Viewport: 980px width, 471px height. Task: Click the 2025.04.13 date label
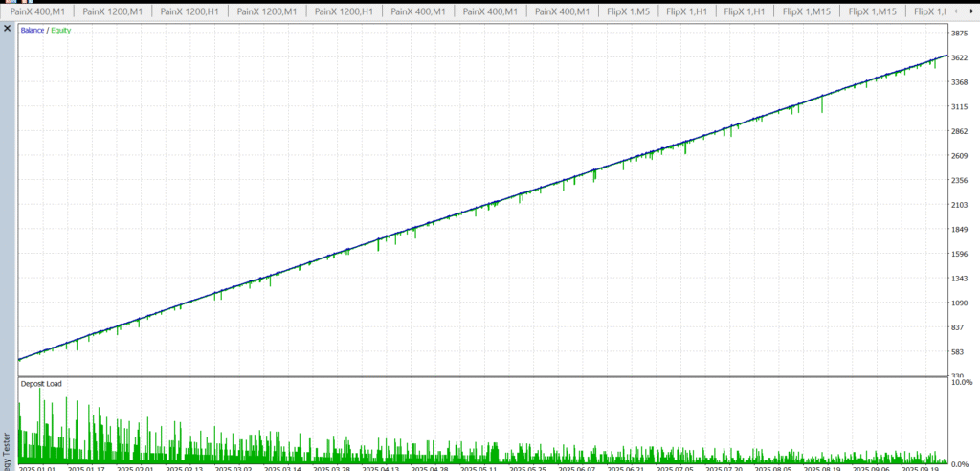(x=379, y=467)
